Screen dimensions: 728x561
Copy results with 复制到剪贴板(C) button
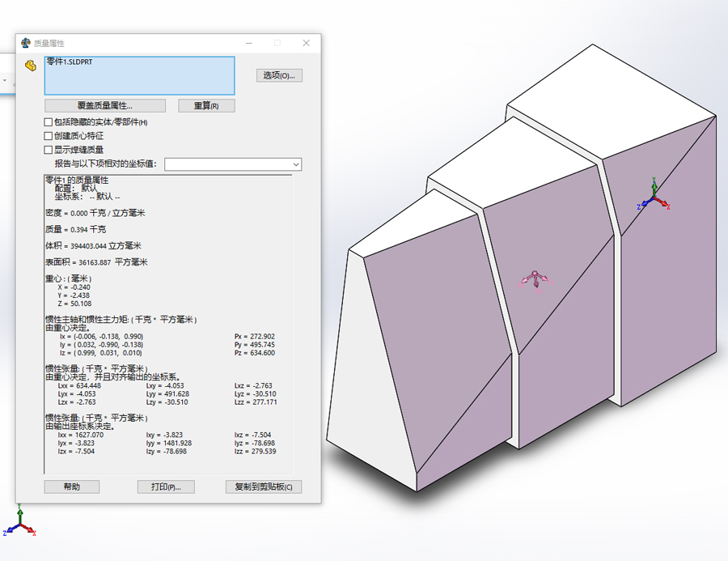[x=264, y=487]
